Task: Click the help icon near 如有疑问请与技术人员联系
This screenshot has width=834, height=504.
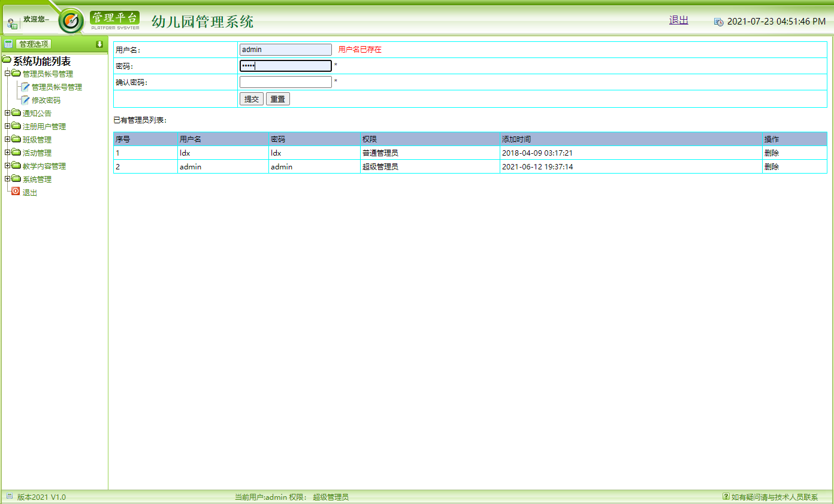Action: point(726,496)
